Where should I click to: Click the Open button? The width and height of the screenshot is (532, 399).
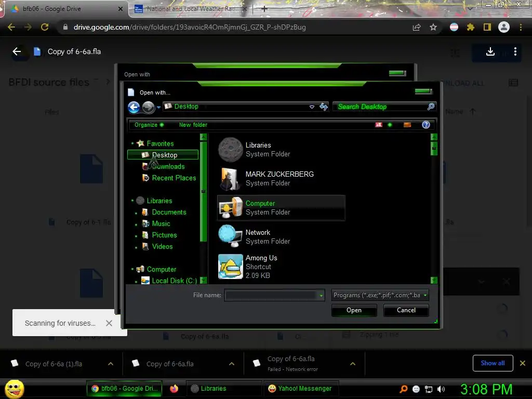tap(354, 310)
